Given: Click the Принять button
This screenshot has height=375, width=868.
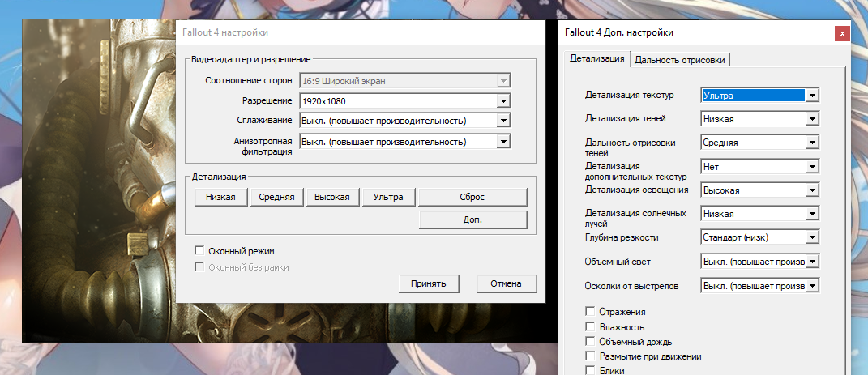Looking at the screenshot, I should coord(429,283).
